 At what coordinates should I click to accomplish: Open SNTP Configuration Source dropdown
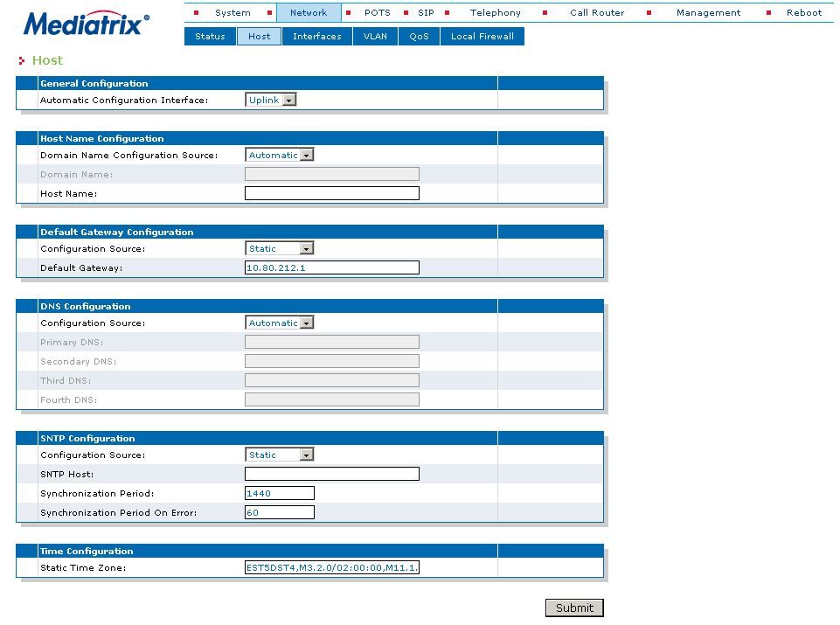click(x=279, y=455)
